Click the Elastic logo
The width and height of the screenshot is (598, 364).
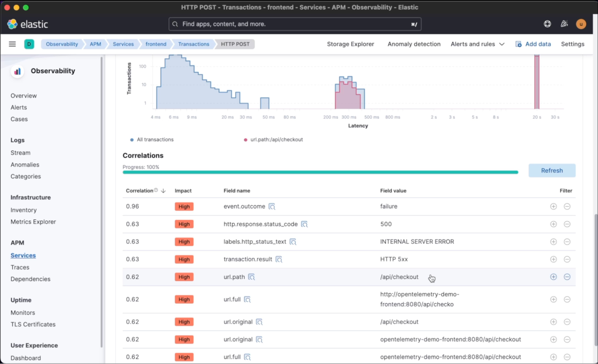[x=28, y=24]
